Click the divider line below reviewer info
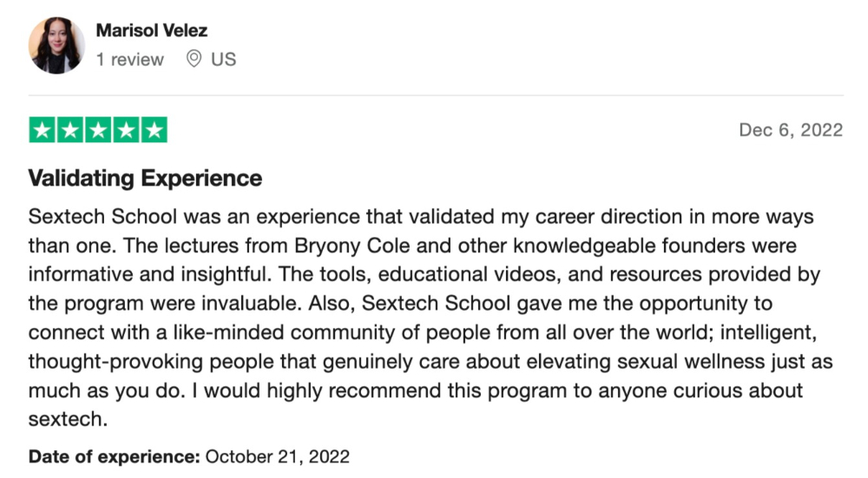The width and height of the screenshot is (868, 478). tap(437, 95)
